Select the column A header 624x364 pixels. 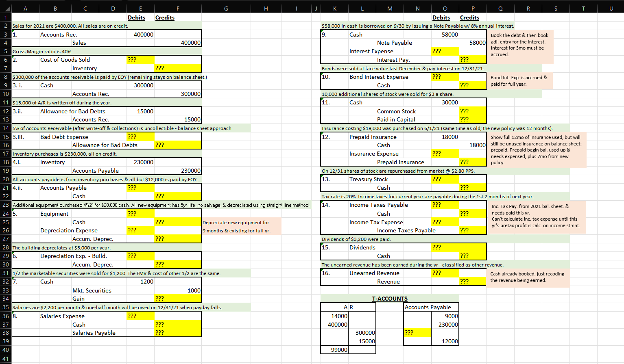click(x=25, y=9)
